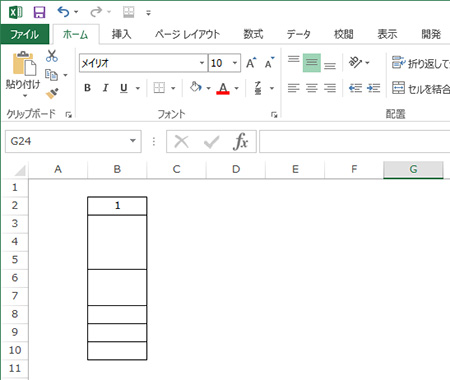Click the text orientation icon
The width and height of the screenshot is (450, 380).
tap(355, 62)
